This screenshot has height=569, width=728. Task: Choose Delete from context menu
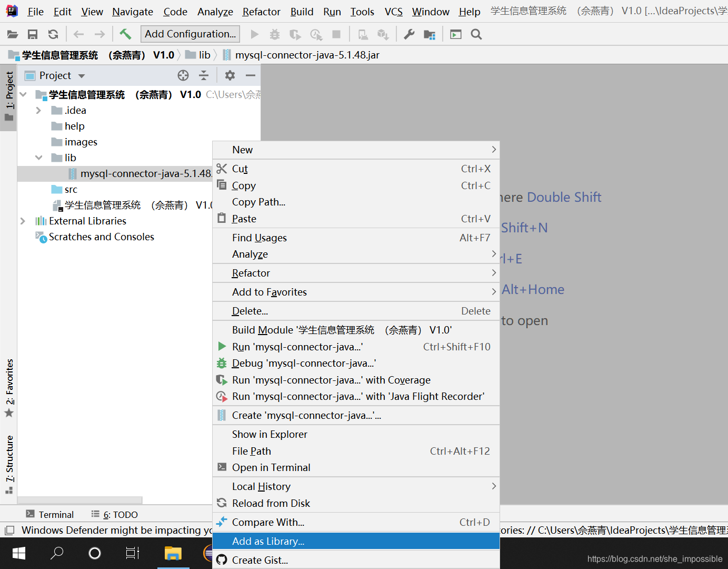click(x=356, y=311)
